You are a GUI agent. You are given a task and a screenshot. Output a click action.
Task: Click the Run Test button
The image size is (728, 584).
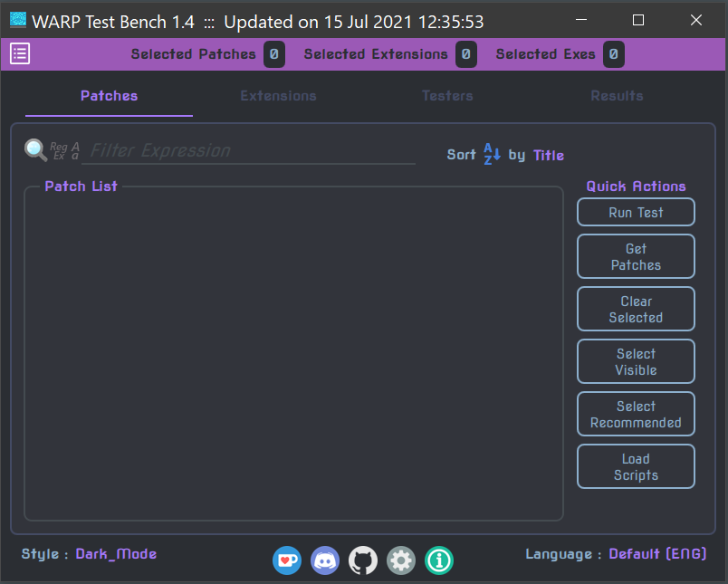[x=636, y=212]
